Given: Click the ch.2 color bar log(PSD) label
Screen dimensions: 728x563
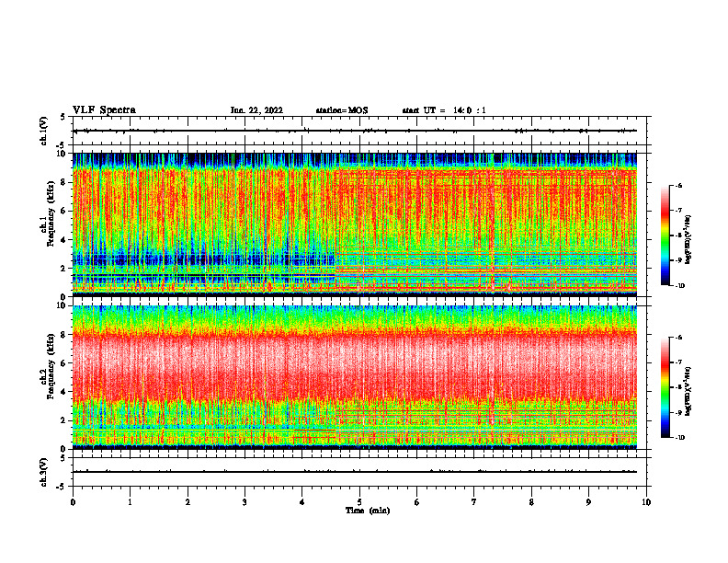Looking at the screenshot, I should pyautogui.click(x=688, y=392).
